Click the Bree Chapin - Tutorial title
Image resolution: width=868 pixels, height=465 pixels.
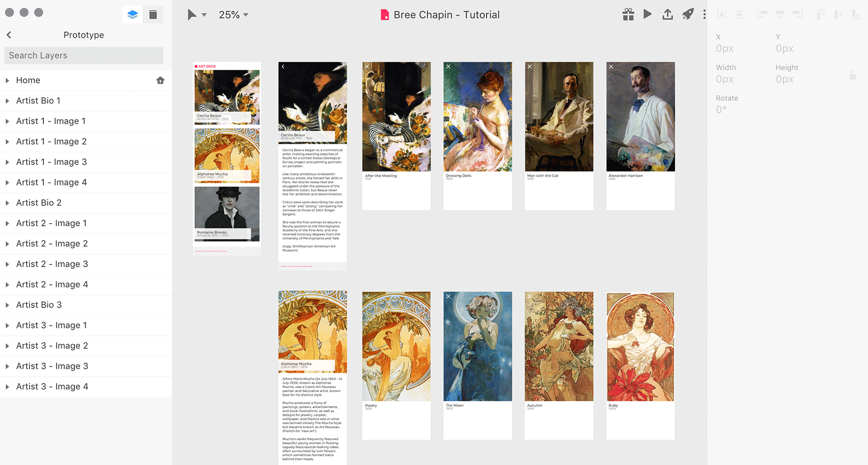pyautogui.click(x=446, y=15)
